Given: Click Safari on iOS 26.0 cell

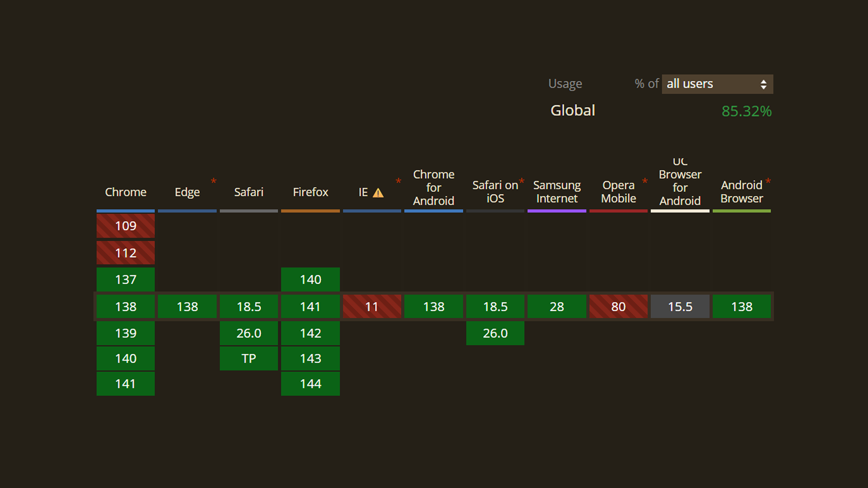Looking at the screenshot, I should [x=495, y=333].
